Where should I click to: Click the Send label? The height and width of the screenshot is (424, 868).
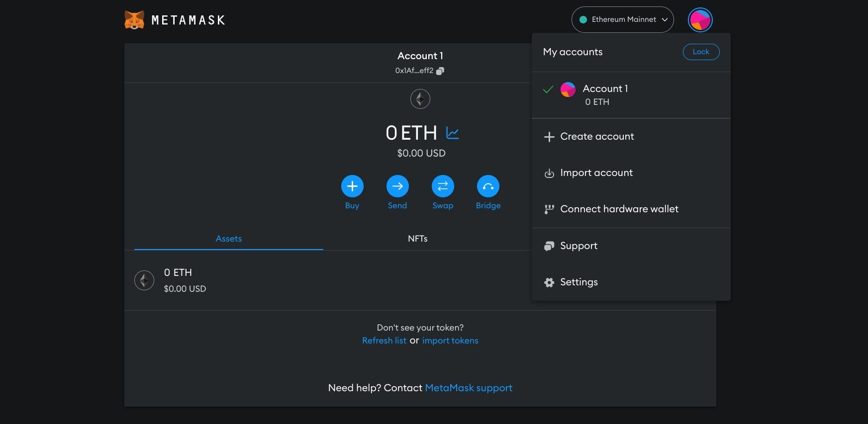[x=397, y=206]
